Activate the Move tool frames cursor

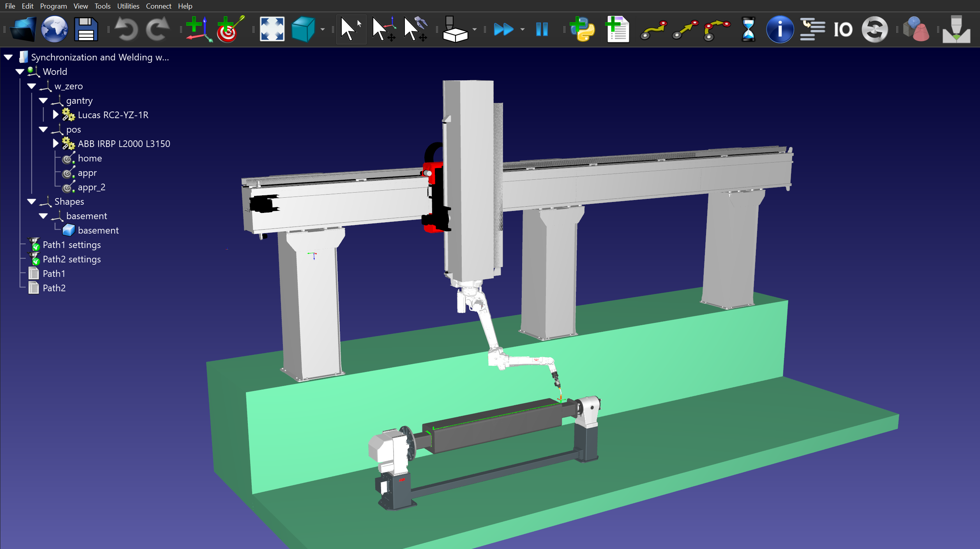pos(415,29)
